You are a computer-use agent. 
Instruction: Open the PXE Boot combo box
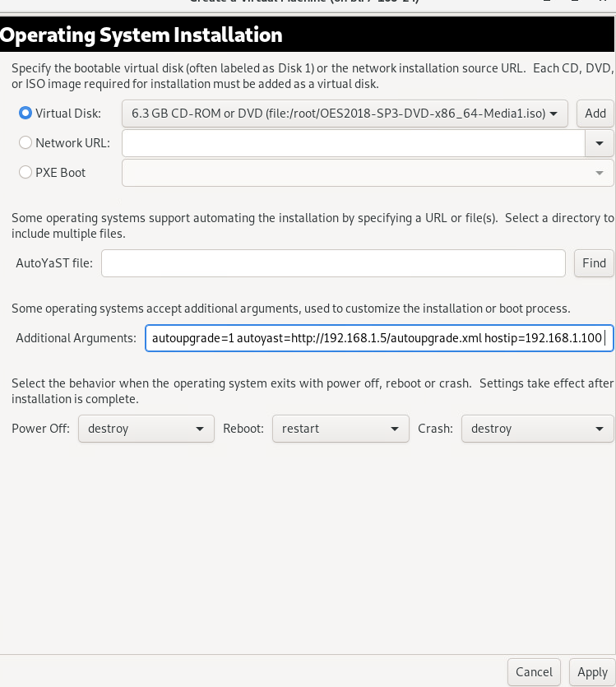point(367,173)
